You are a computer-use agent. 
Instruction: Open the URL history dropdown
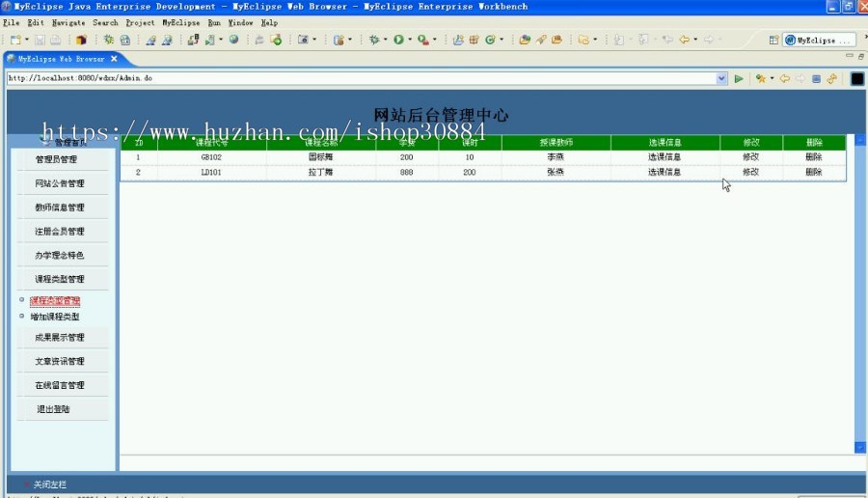720,79
